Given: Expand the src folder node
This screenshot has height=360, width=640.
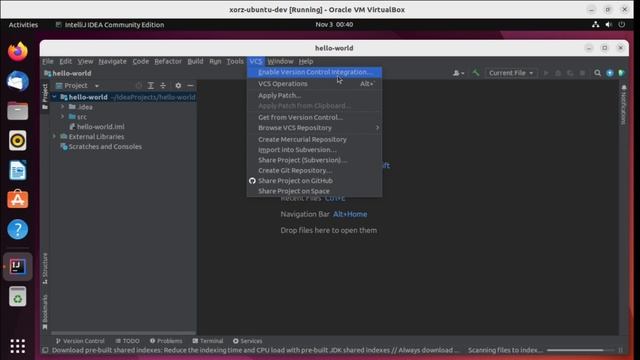Looking at the screenshot, I should (x=62, y=117).
